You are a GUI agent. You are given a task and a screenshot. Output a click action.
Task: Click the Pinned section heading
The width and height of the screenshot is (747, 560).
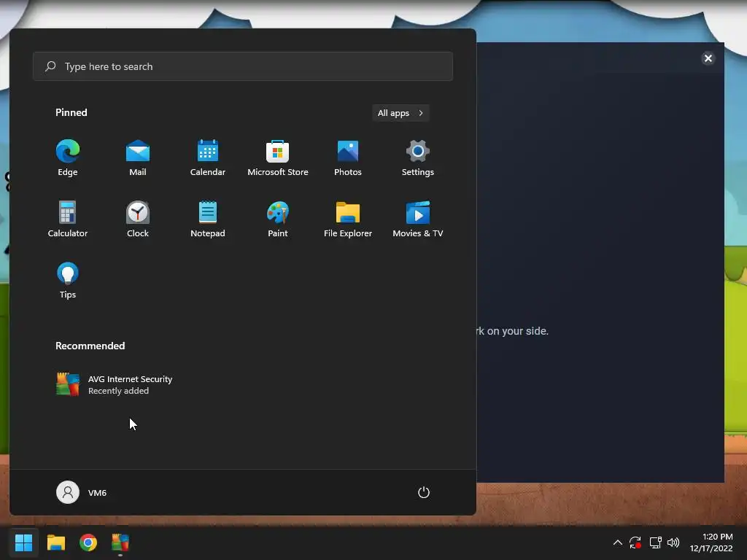pos(71,112)
